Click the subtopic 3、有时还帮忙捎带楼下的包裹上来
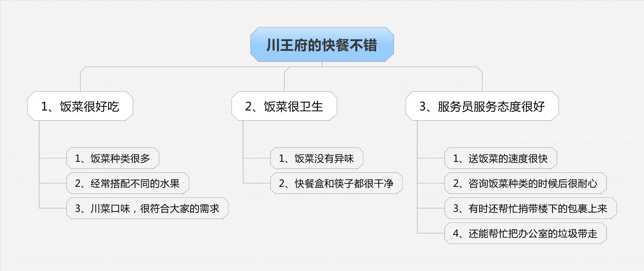The height and width of the screenshot is (271, 644). coord(531,208)
